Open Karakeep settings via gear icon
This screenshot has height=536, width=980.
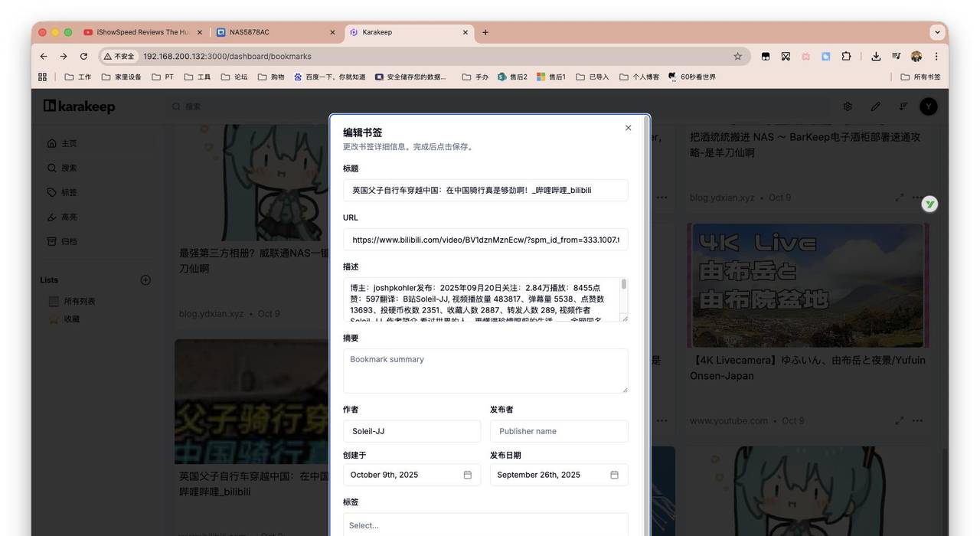point(848,106)
